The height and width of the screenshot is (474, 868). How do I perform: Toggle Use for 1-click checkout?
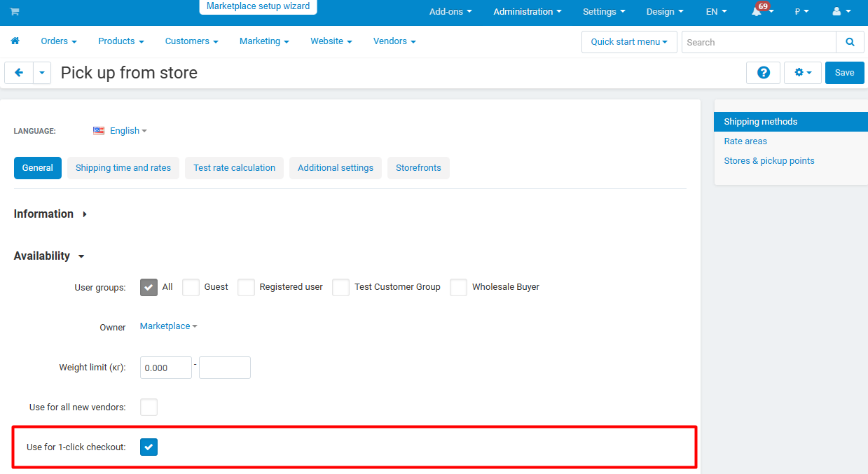(149, 447)
